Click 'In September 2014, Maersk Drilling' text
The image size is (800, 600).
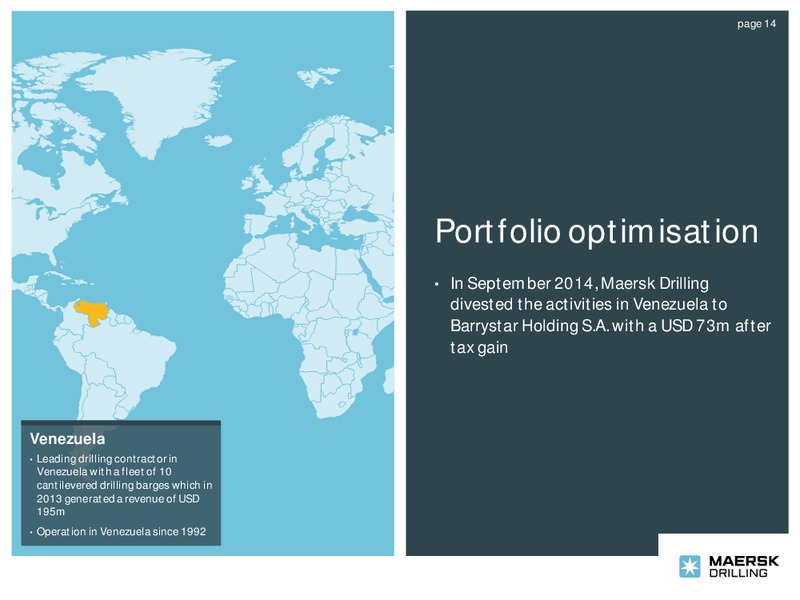(580, 283)
